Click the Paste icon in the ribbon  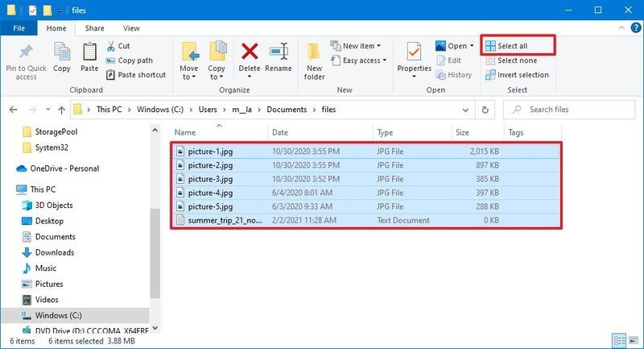[x=90, y=53]
